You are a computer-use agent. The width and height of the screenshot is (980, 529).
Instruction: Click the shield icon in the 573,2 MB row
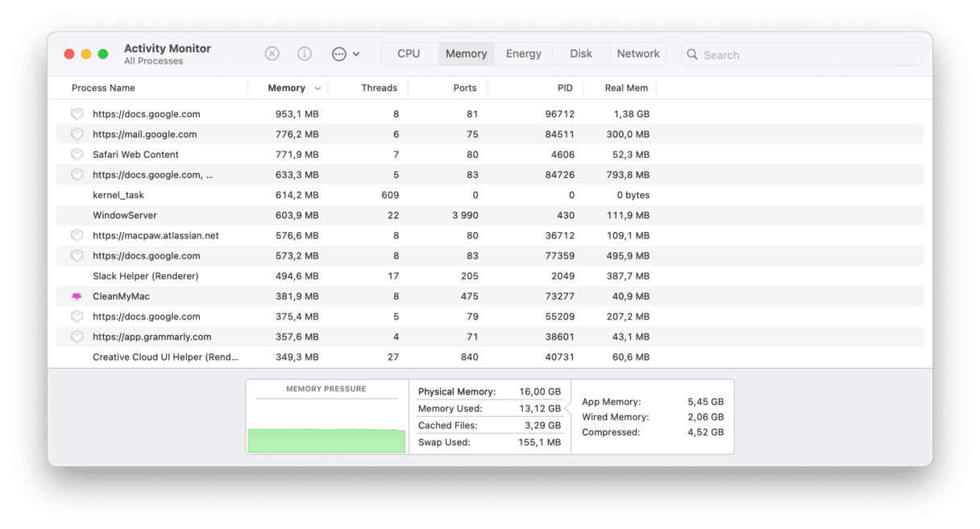77,256
